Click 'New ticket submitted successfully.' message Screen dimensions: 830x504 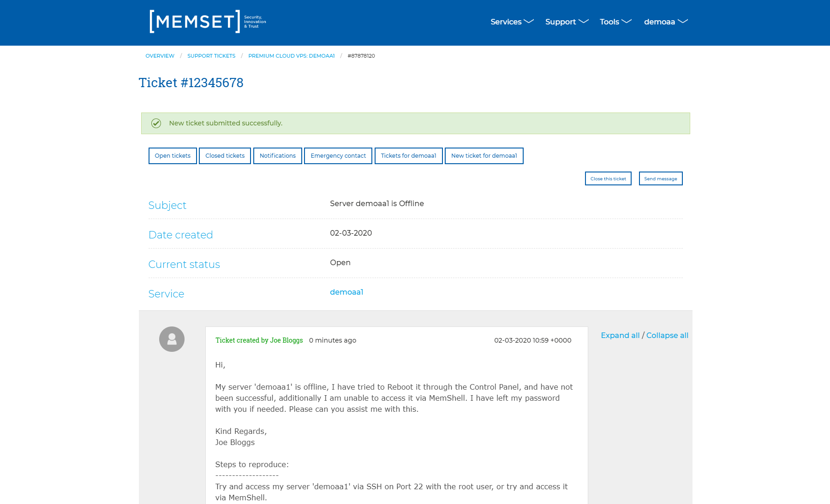(x=226, y=123)
